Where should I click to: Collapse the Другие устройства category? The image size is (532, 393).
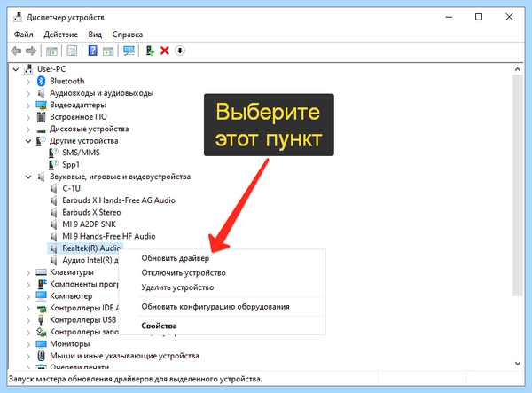(x=28, y=141)
